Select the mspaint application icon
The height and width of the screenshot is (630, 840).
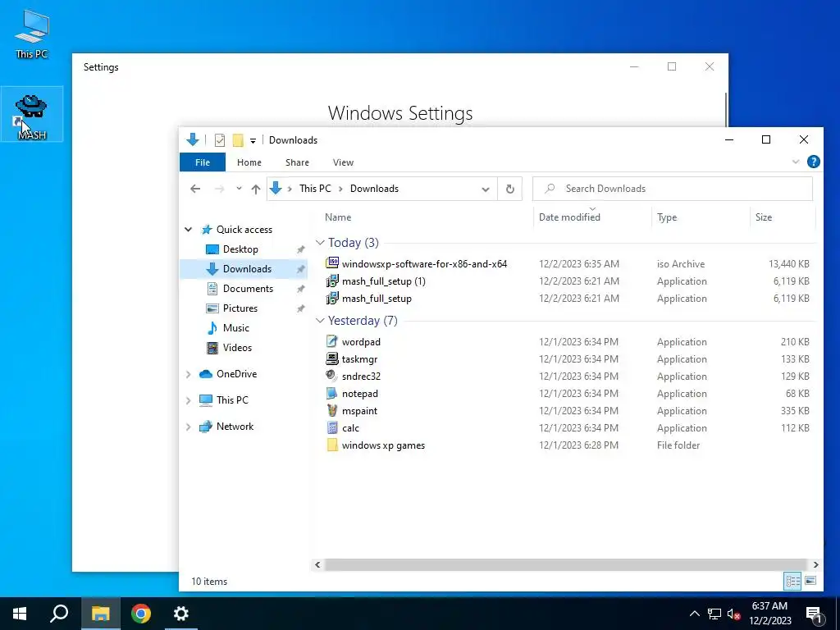pyautogui.click(x=332, y=410)
